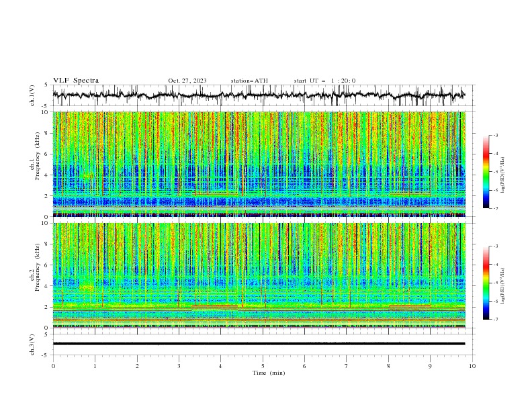This screenshot has height=411, width=532.
Task: Click the time axis tick label "2"
Action: 137,366
